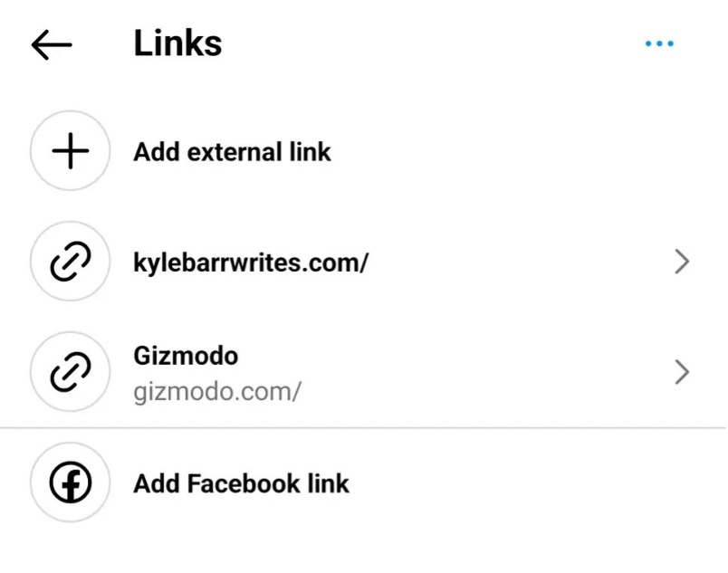
Task: Expand the Gizmodo link chevron
Action: [682, 372]
